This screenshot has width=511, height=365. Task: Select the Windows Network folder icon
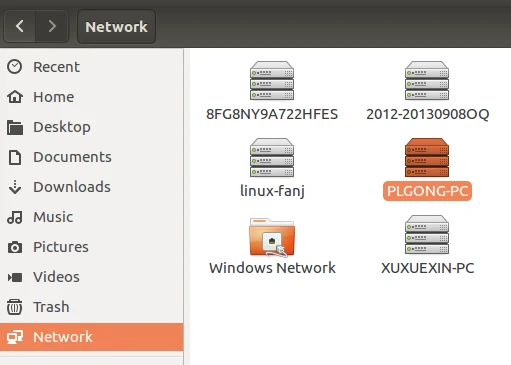click(x=272, y=237)
